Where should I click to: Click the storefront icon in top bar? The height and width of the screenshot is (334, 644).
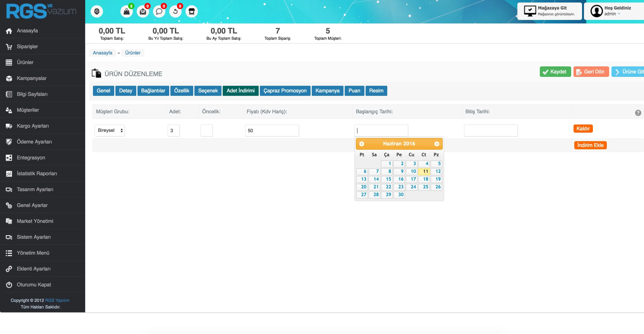(x=191, y=11)
